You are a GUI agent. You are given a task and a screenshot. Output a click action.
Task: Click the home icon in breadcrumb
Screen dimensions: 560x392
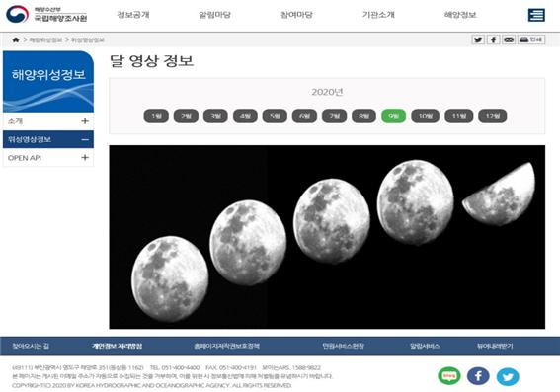click(16, 39)
